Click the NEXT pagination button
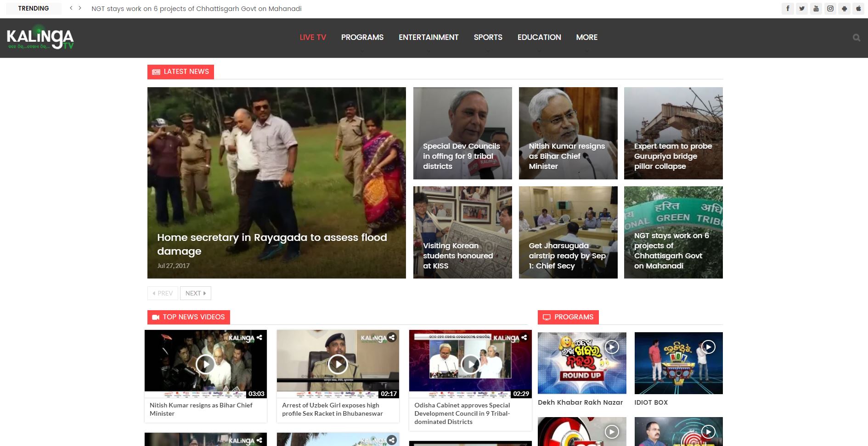 pyautogui.click(x=196, y=293)
